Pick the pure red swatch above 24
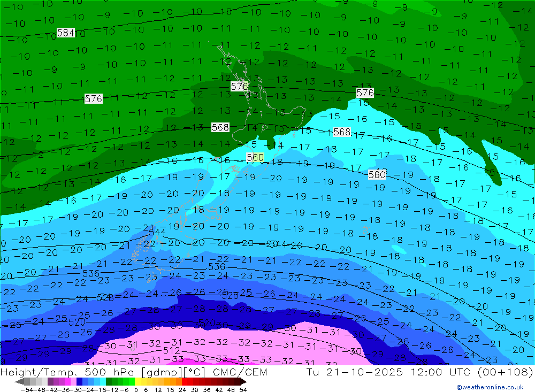This screenshot has width=535, height=392. 185,381
